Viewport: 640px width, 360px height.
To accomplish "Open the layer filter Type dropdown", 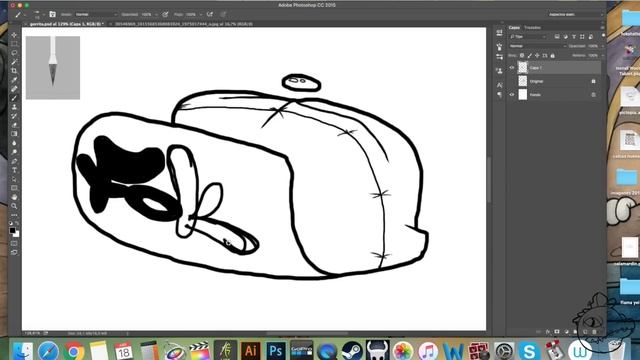I will pos(527,37).
